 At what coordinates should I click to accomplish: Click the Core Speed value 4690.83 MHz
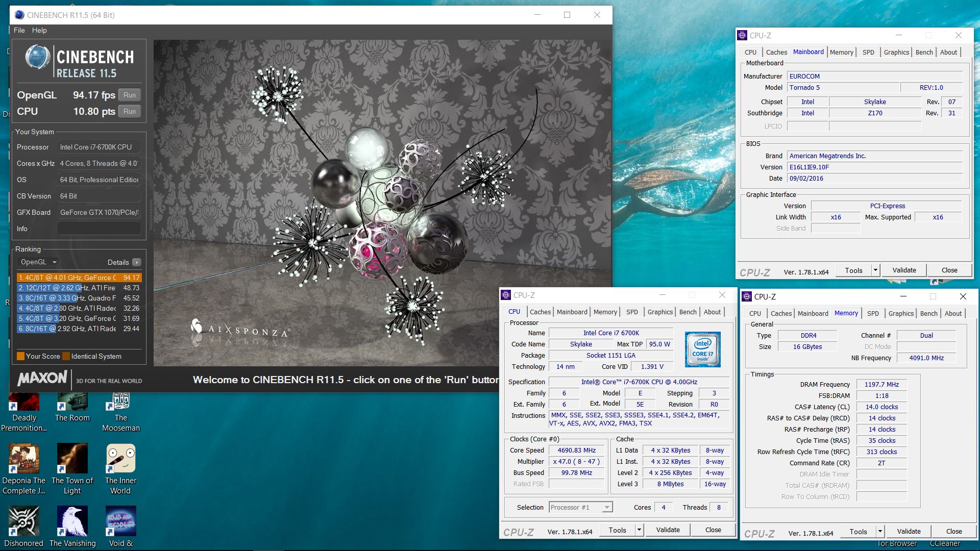[x=576, y=450]
